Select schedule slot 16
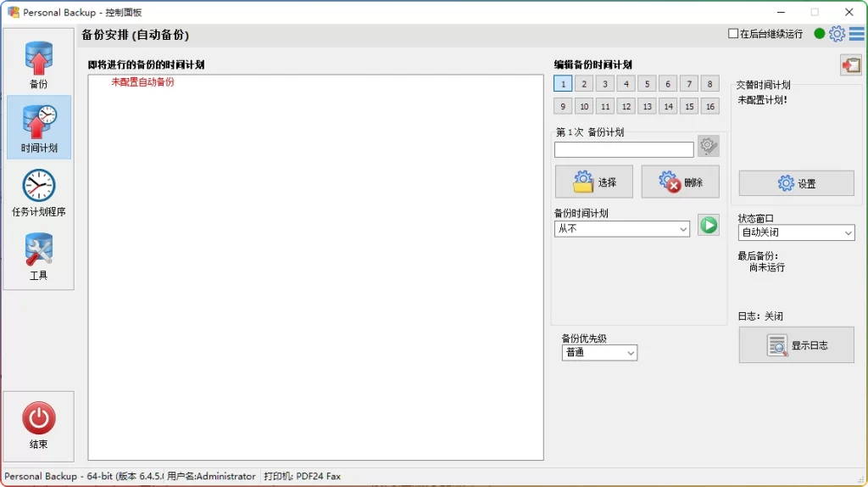This screenshot has width=868, height=487. [x=710, y=106]
